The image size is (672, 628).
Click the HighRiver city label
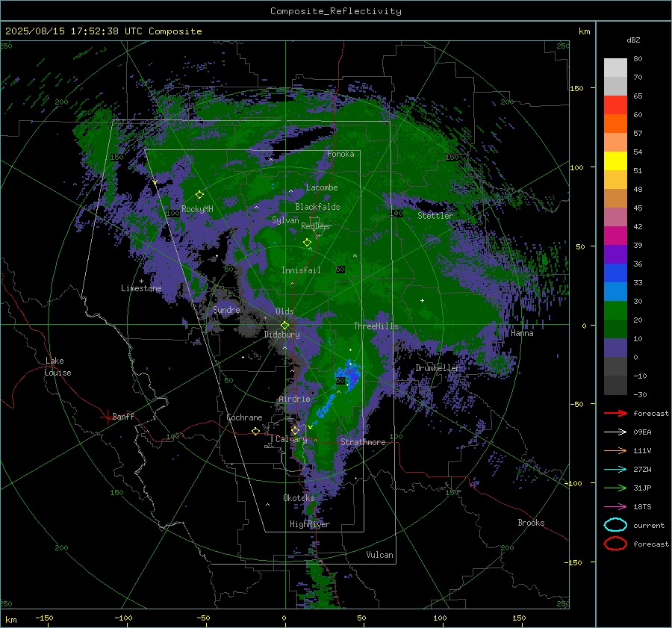click(x=310, y=524)
